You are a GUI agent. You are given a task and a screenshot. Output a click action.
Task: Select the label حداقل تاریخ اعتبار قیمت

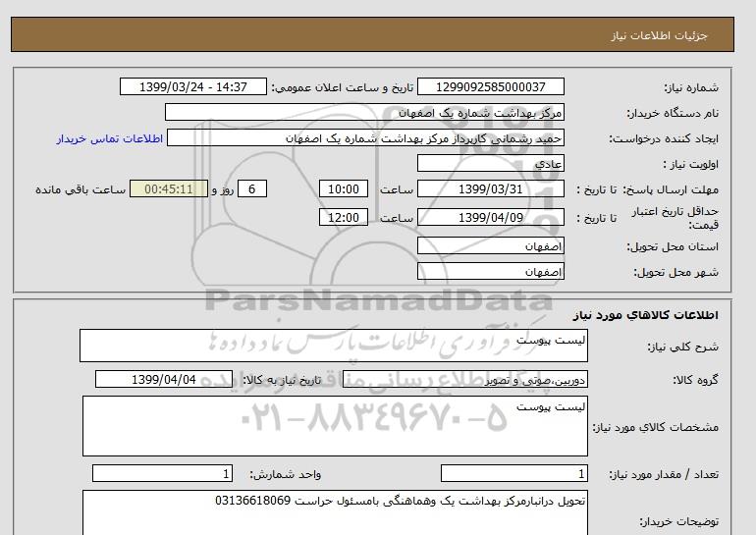pyautogui.click(x=675, y=218)
